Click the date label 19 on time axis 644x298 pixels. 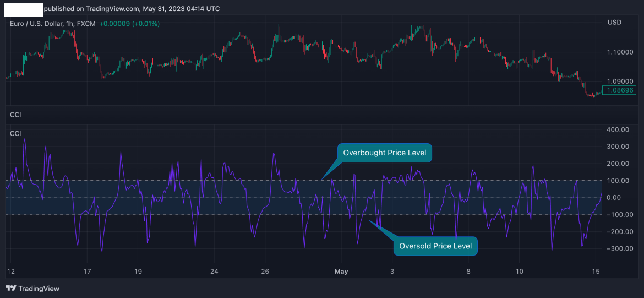(x=138, y=271)
